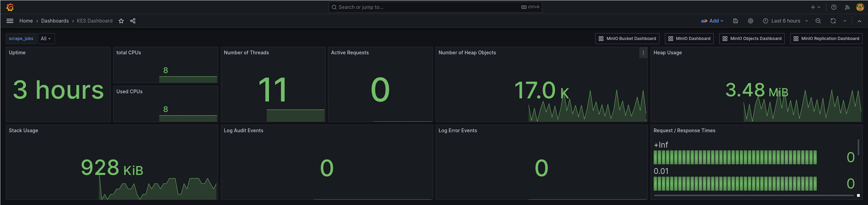Open MinIO Bucket Dashboard link
868x205 pixels.
pyautogui.click(x=627, y=39)
